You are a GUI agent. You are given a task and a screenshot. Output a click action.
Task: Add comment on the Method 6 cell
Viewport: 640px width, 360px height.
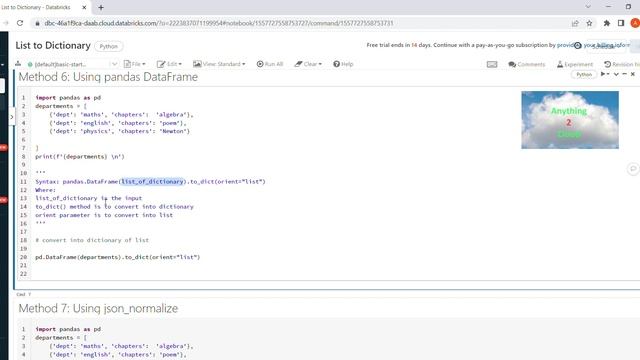click(633, 169)
